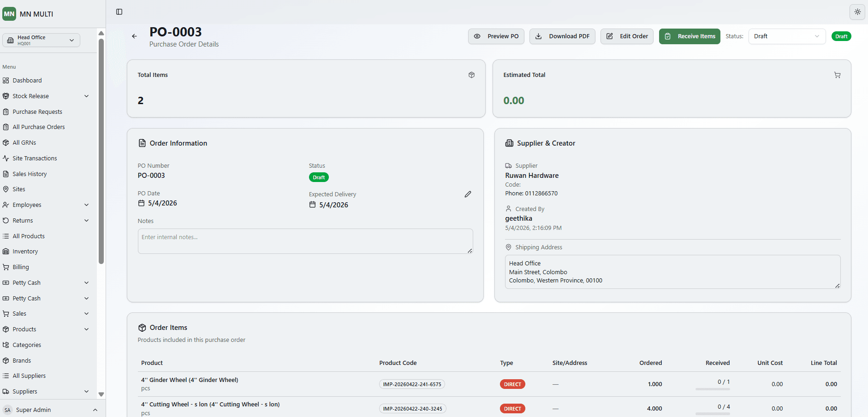Click the Inventory warehouse icon
The image size is (868, 417).
click(x=6, y=252)
